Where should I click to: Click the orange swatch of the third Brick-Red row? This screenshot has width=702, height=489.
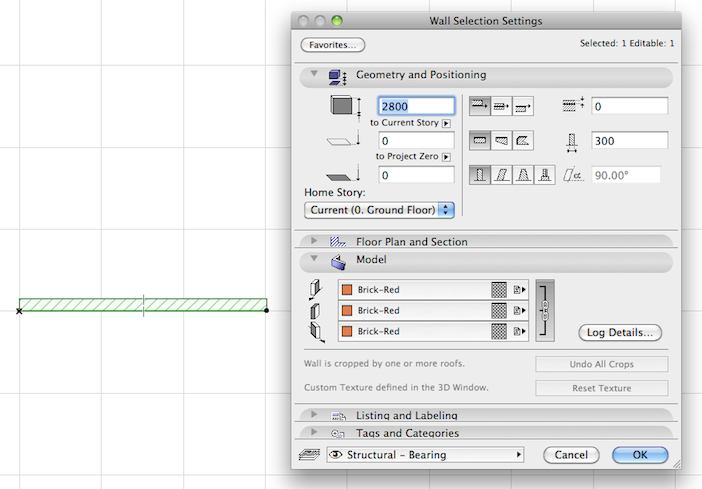[x=347, y=331]
